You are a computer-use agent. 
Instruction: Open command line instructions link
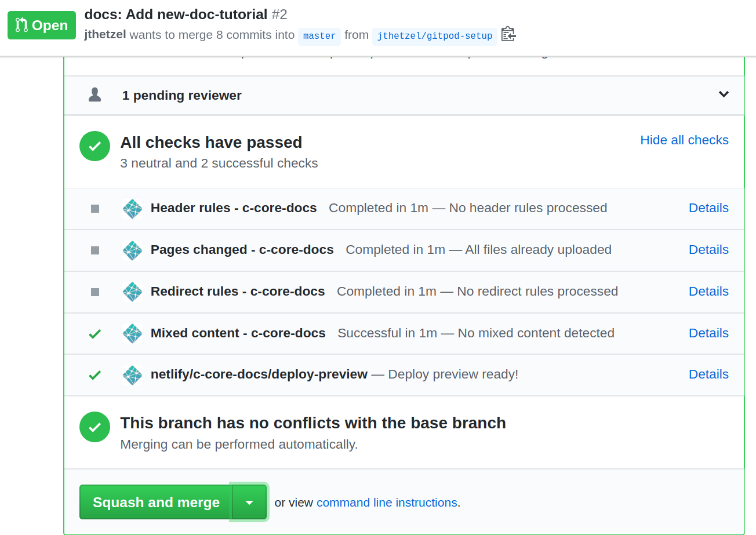point(387,503)
